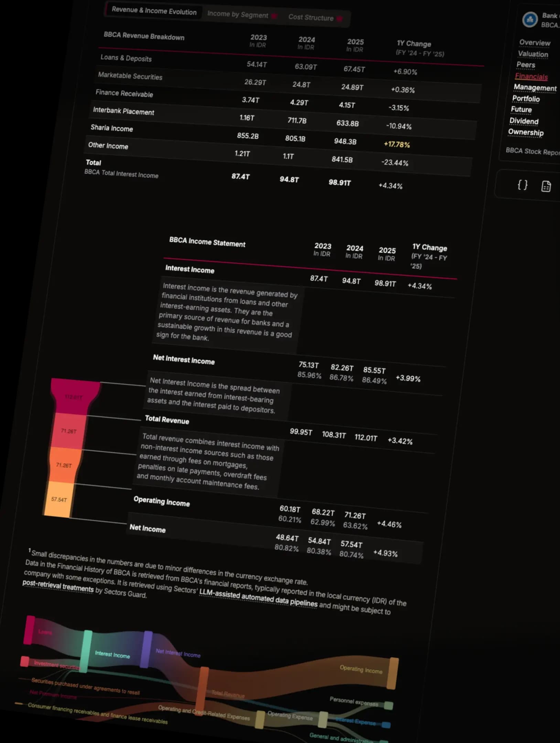Switch to Revenue & Income Evolution tab

pos(154,11)
